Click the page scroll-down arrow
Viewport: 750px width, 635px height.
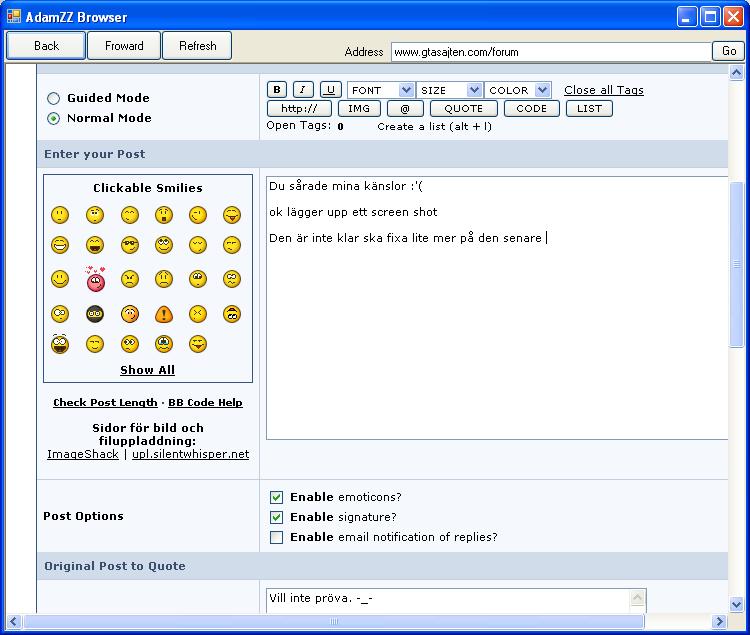click(x=737, y=605)
